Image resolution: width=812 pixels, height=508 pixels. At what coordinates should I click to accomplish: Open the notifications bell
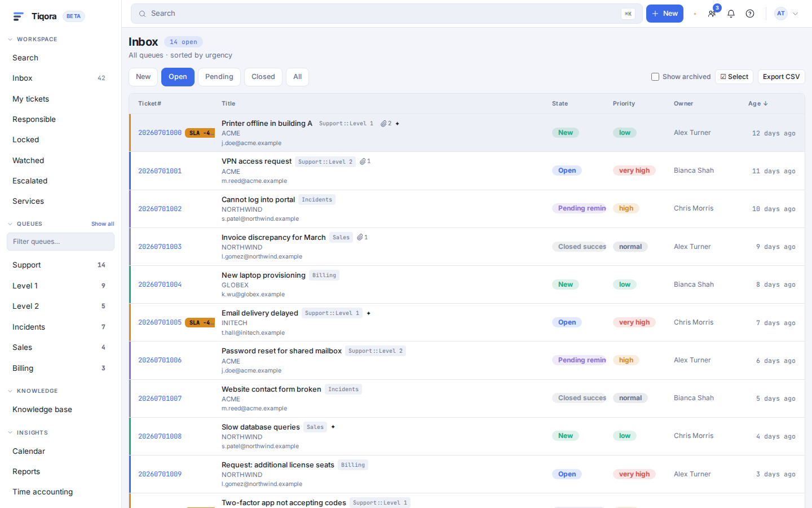coord(731,14)
